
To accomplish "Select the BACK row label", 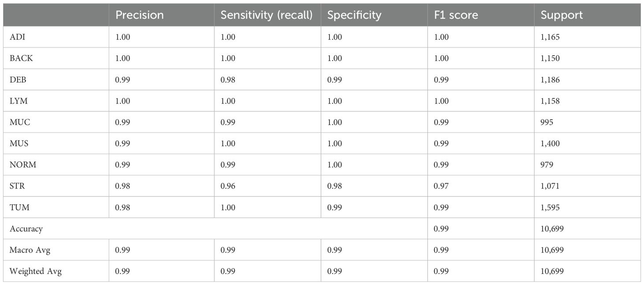I will (21, 58).
